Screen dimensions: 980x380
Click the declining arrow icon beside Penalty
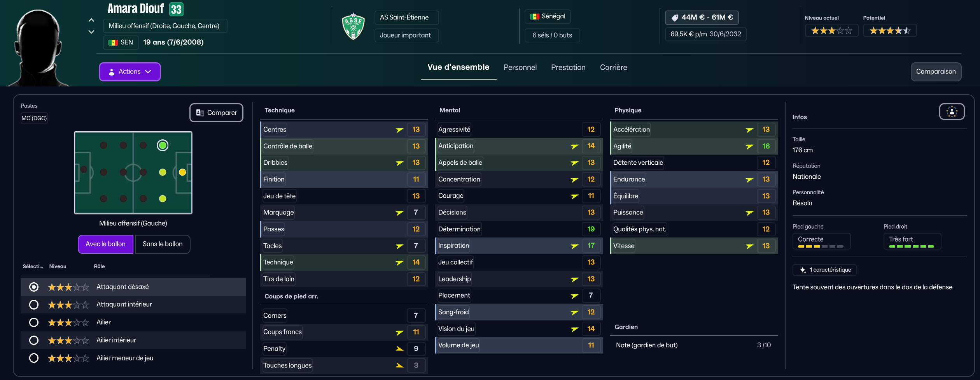click(x=399, y=349)
